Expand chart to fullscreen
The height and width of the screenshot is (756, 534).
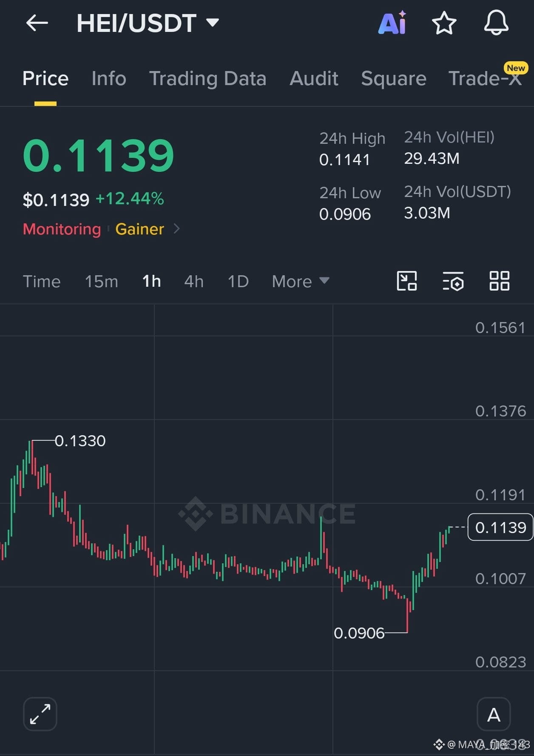(x=40, y=714)
